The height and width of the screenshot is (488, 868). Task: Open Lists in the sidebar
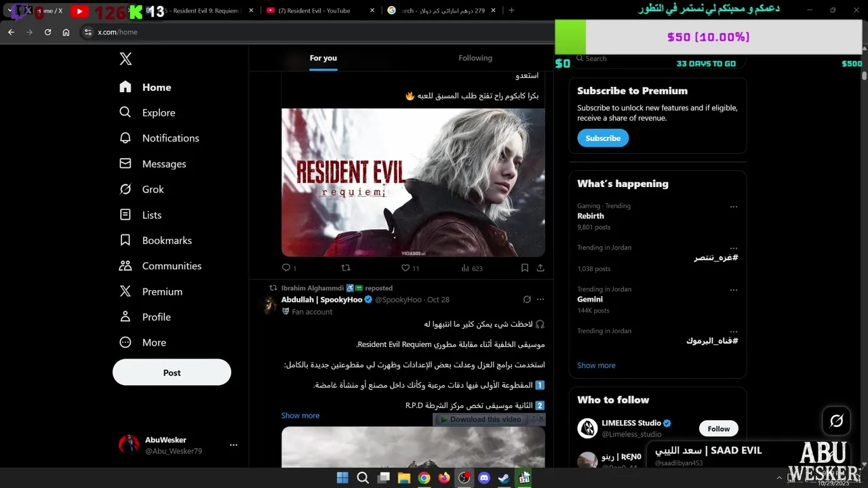(140, 215)
